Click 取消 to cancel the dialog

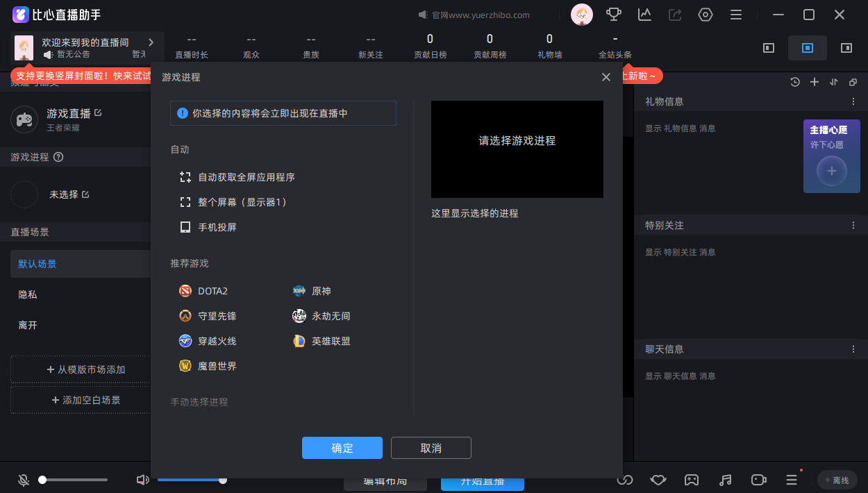[x=431, y=448]
